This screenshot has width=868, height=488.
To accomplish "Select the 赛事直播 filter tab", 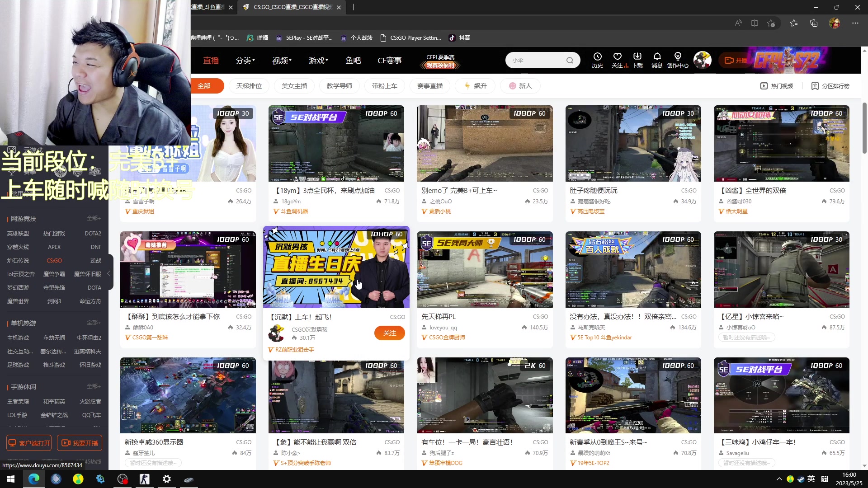I will [x=430, y=86].
